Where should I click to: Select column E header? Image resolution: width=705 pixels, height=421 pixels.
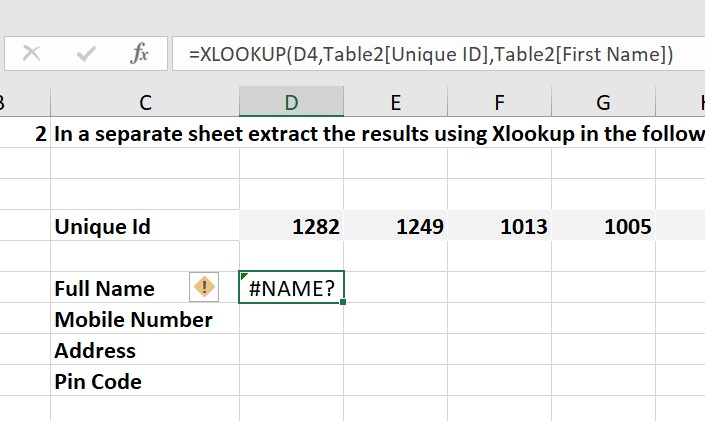pos(395,101)
